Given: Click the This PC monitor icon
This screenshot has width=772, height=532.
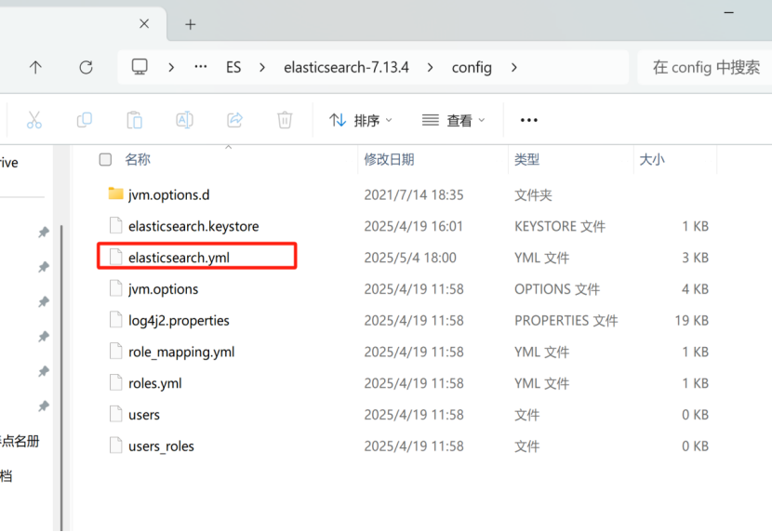Looking at the screenshot, I should pyautogui.click(x=140, y=67).
